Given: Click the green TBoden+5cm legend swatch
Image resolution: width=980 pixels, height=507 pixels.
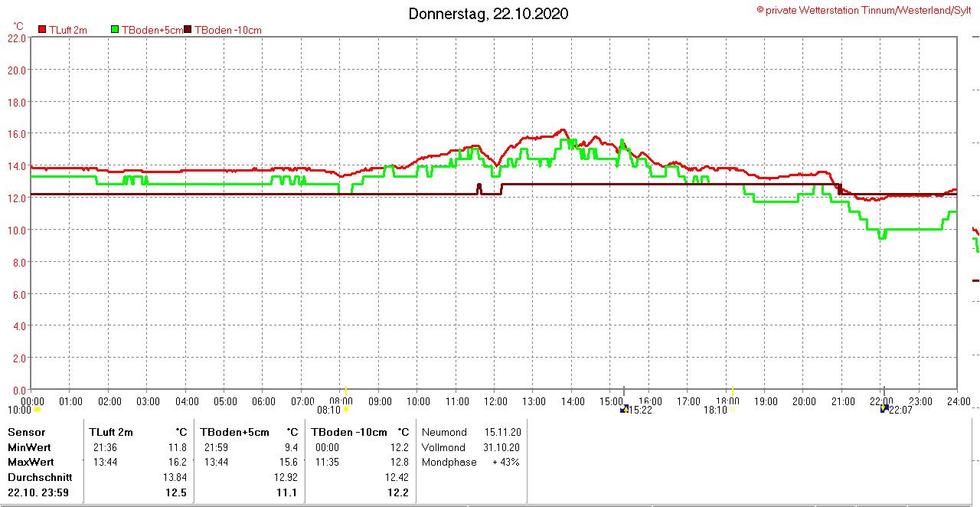Looking at the screenshot, I should coord(116,30).
